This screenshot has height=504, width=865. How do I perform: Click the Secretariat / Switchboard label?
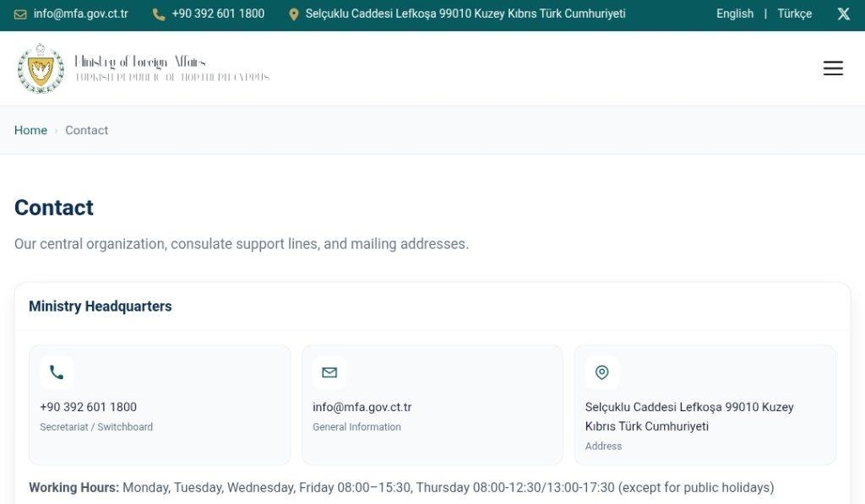point(96,427)
